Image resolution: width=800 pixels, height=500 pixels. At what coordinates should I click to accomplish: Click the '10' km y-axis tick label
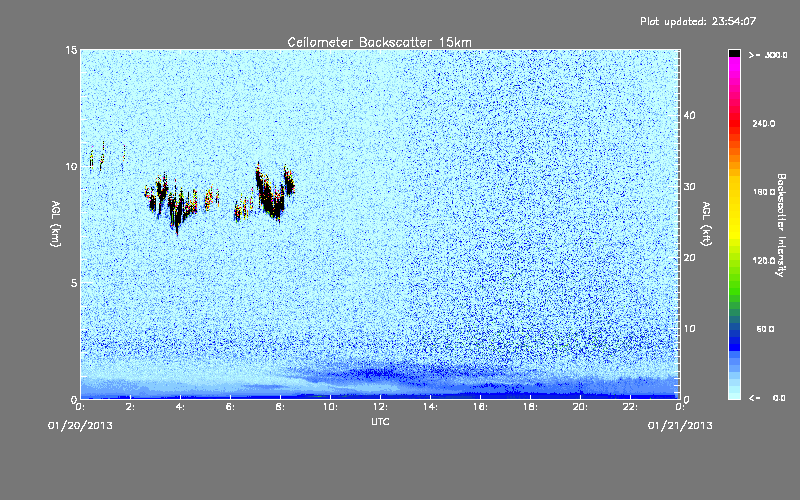[x=71, y=166]
